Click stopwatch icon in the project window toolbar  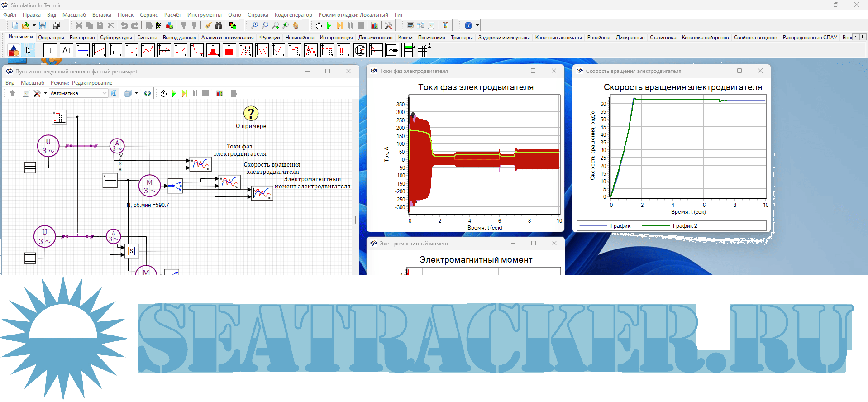click(x=163, y=93)
